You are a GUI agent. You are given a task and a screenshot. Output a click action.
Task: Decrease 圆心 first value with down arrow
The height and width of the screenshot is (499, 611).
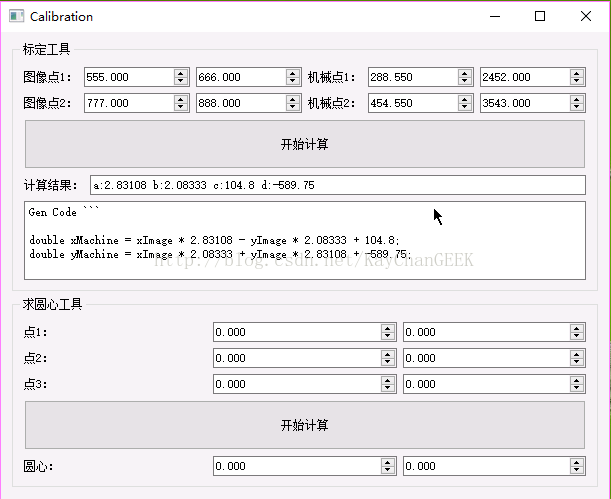388,470
